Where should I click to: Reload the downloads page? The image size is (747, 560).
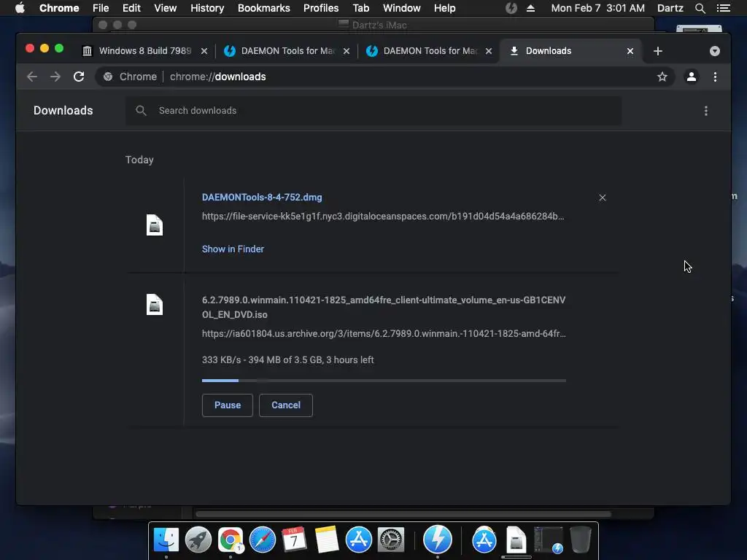[x=79, y=77]
